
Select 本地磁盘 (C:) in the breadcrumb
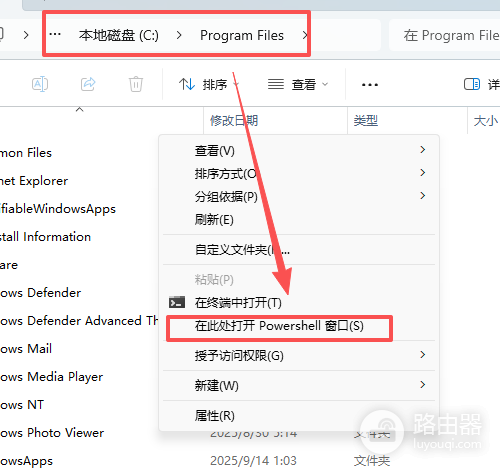119,35
